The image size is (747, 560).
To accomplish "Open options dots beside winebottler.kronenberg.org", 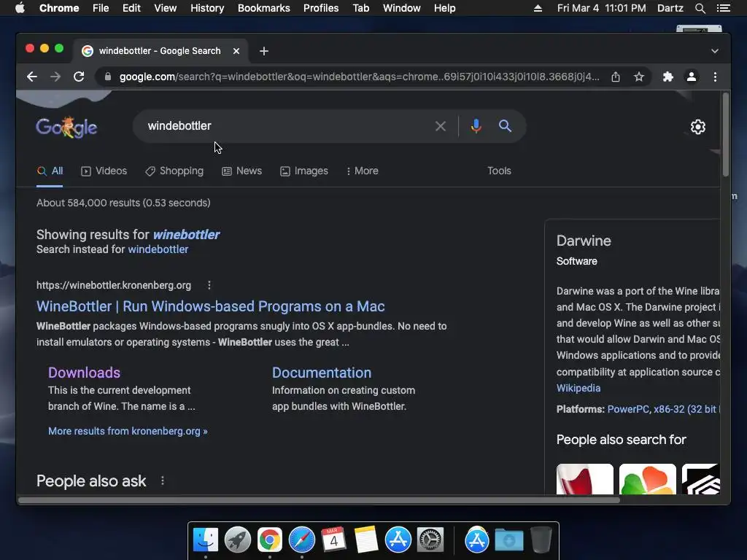I will (x=209, y=285).
